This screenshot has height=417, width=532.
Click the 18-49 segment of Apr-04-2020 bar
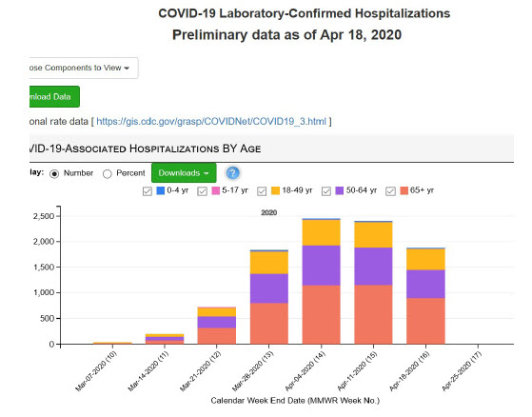point(322,232)
